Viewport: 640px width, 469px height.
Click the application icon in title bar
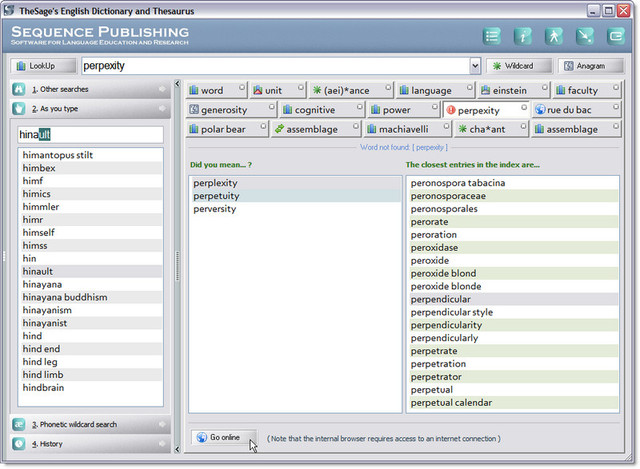tap(9, 10)
